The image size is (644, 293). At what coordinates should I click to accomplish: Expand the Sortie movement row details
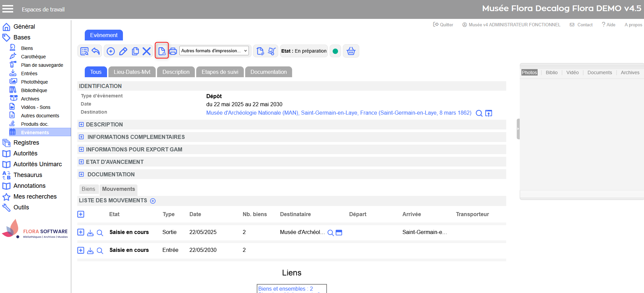point(81,232)
